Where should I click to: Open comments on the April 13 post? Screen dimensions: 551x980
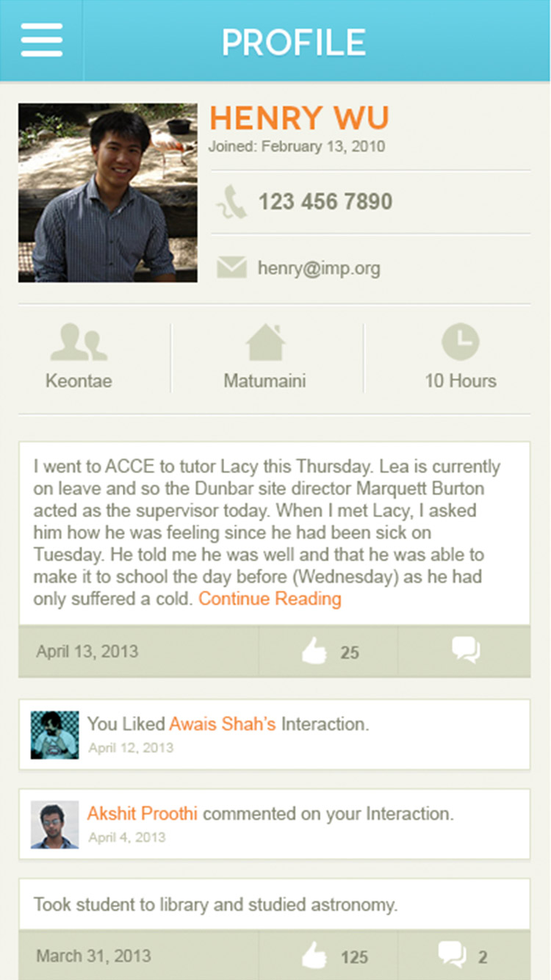(466, 650)
